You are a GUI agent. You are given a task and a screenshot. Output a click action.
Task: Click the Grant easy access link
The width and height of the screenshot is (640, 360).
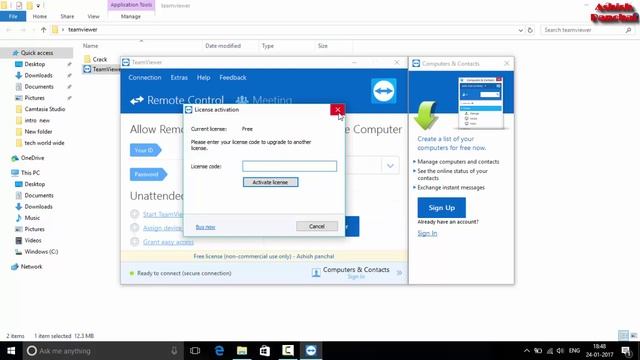[168, 242]
